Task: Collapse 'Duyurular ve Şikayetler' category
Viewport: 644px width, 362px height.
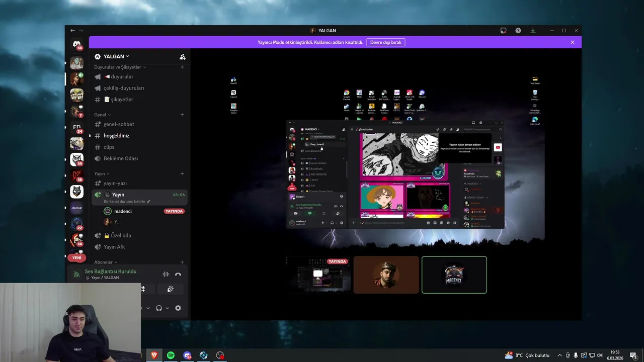Action: click(120, 67)
